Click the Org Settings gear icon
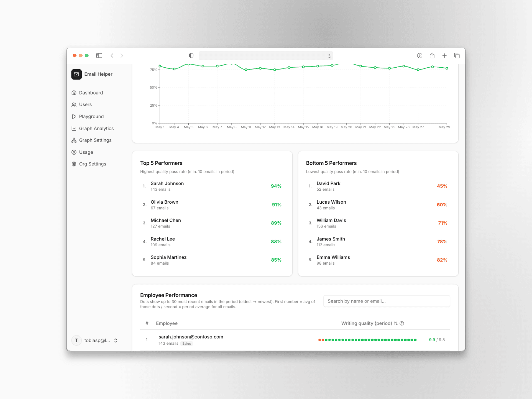This screenshot has height=399, width=532. pyautogui.click(x=74, y=164)
